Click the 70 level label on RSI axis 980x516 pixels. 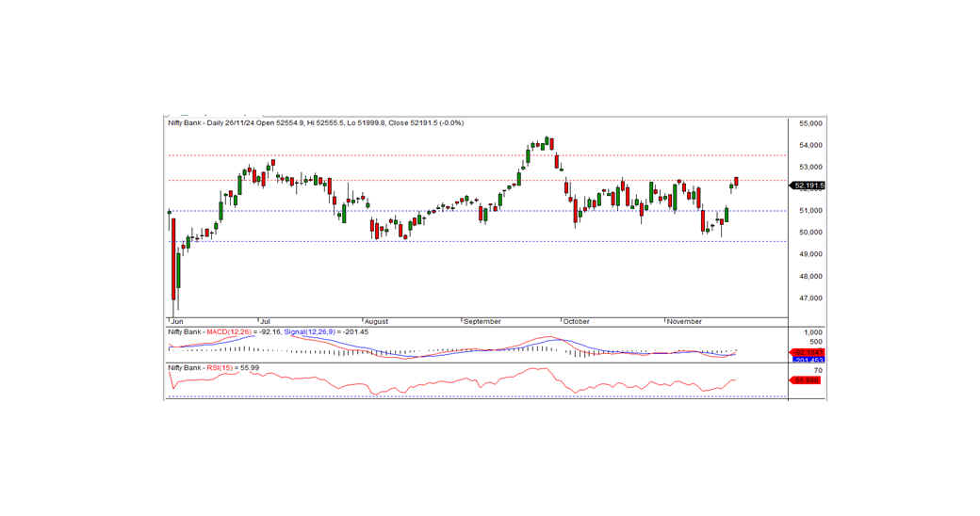tap(818, 371)
